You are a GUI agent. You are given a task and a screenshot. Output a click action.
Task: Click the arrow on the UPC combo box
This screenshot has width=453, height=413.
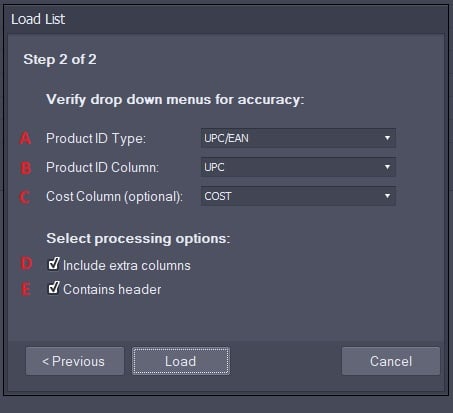[x=387, y=167]
